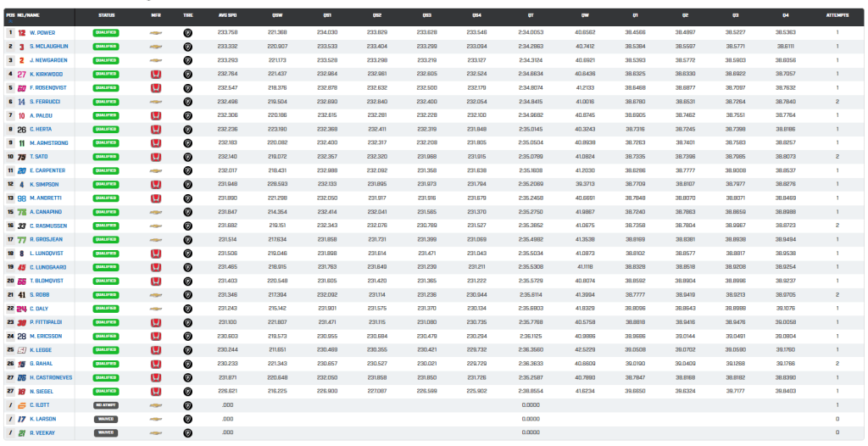868x446 pixels.
Task: Click the TIRE column header
Action: coord(187,15)
